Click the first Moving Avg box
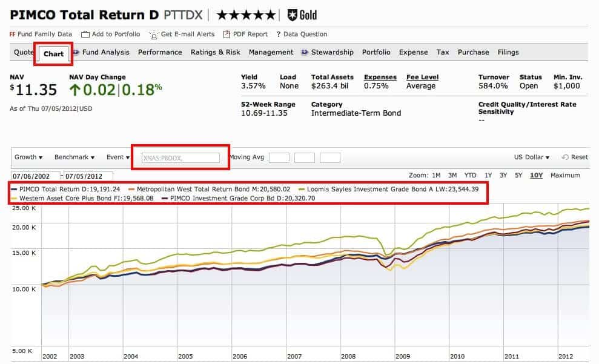This screenshot has height=364, width=599. [x=279, y=157]
